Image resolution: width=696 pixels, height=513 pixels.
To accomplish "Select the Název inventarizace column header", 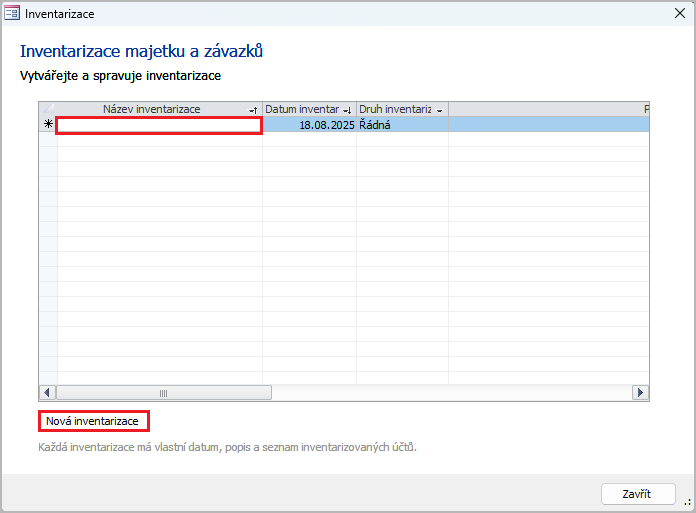I will tap(152, 109).
